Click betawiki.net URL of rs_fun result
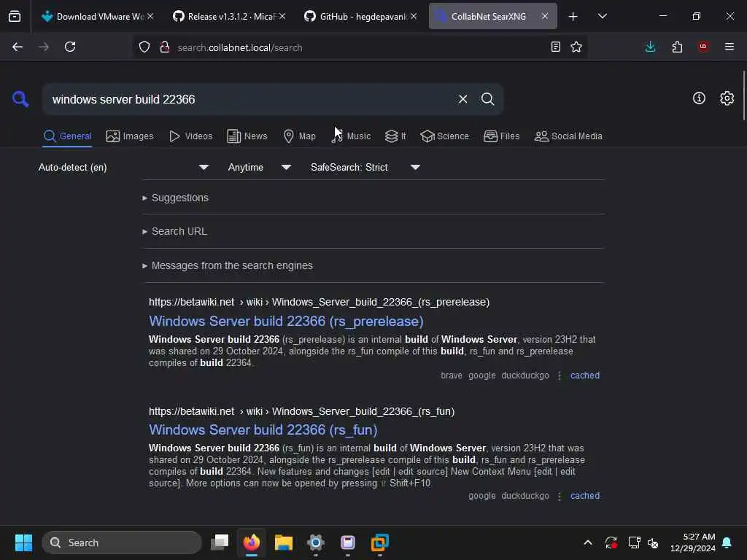The image size is (747, 560). (301, 411)
